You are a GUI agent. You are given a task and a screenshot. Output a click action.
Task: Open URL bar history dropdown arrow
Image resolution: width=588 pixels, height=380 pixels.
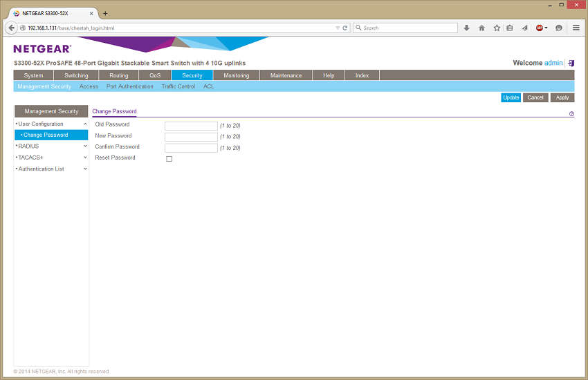pyautogui.click(x=338, y=28)
